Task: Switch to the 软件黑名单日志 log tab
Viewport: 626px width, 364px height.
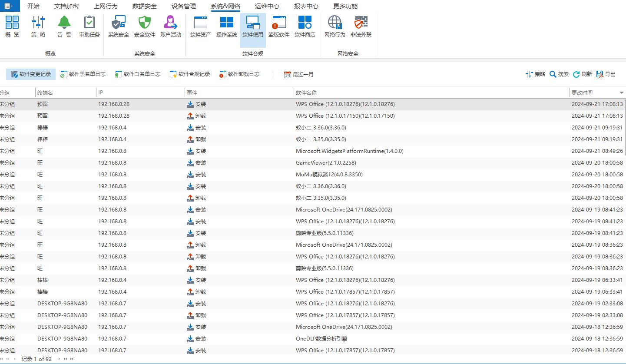Action: 83,74
